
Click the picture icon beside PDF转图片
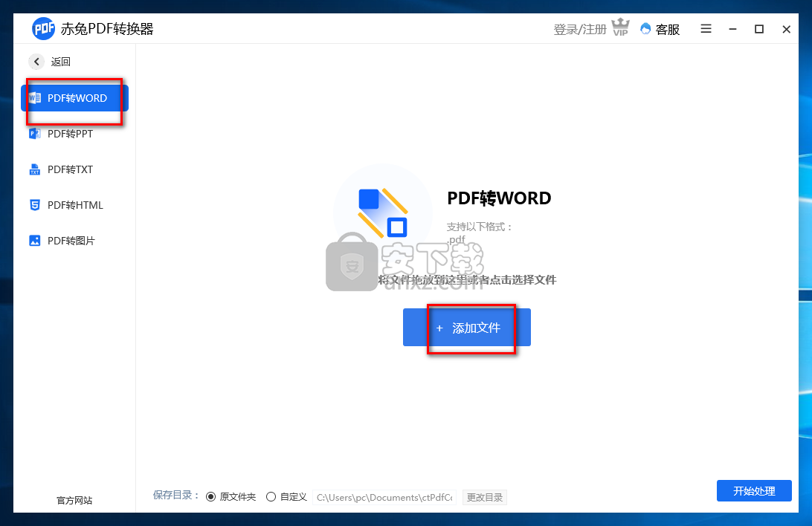point(35,241)
